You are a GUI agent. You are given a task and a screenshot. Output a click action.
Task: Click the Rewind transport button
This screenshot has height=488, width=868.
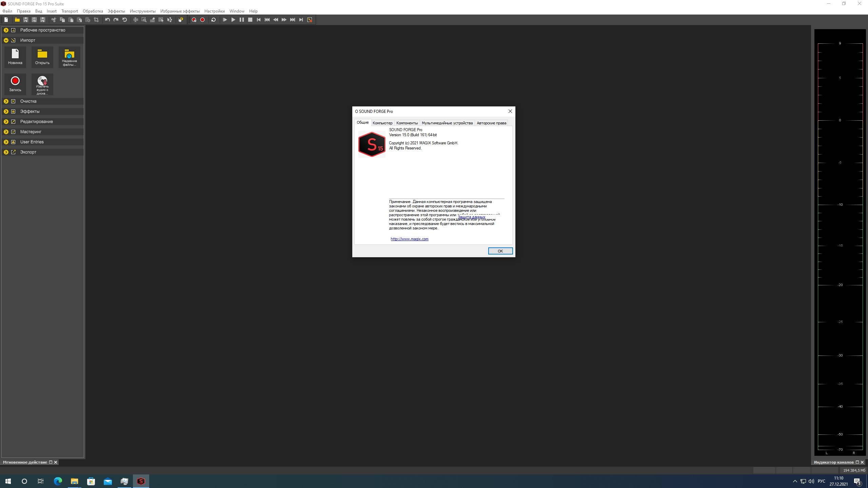pyautogui.click(x=276, y=20)
